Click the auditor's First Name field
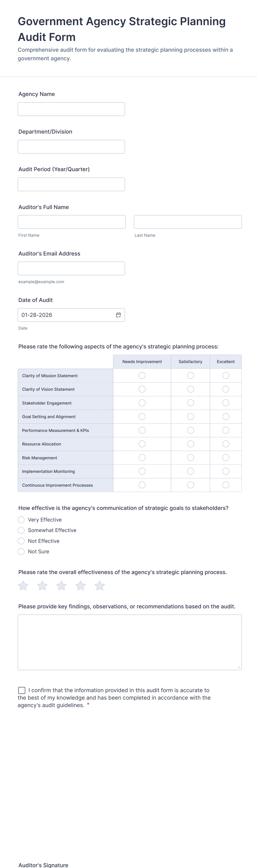Viewport: 257px width, 868px height. [x=71, y=221]
